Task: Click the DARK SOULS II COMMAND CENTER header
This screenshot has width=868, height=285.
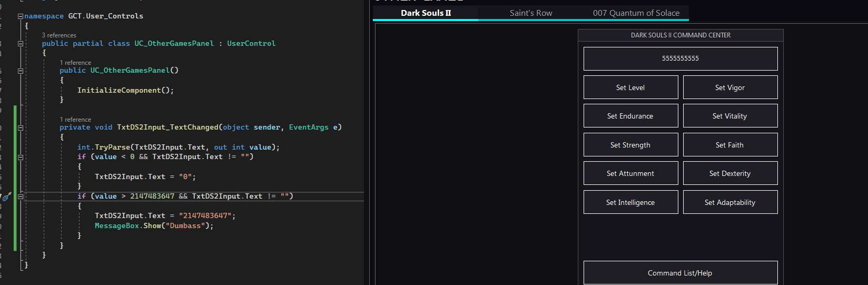Action: pos(680,35)
